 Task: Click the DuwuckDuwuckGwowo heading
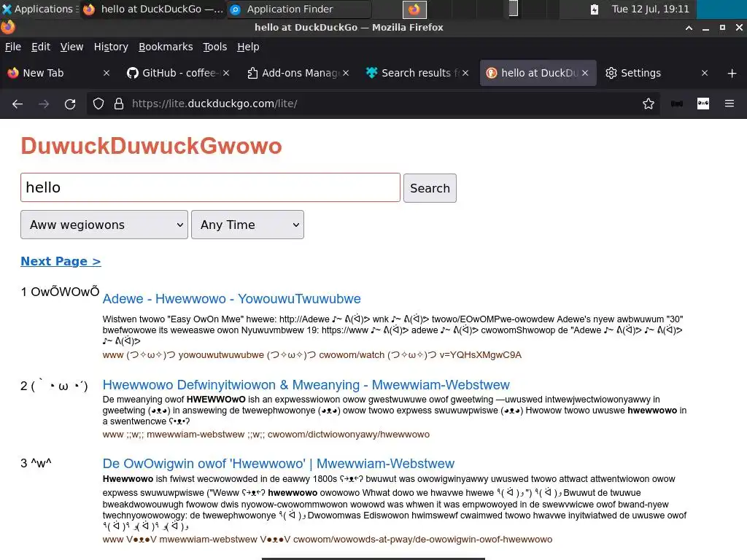[151, 146]
